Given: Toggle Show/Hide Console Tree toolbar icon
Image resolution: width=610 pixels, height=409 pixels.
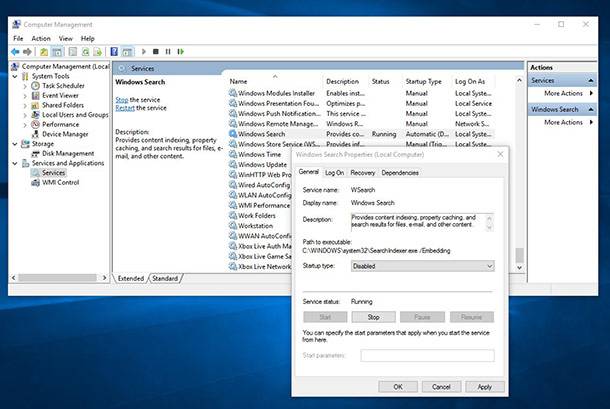Looking at the screenshot, I should tap(57, 51).
